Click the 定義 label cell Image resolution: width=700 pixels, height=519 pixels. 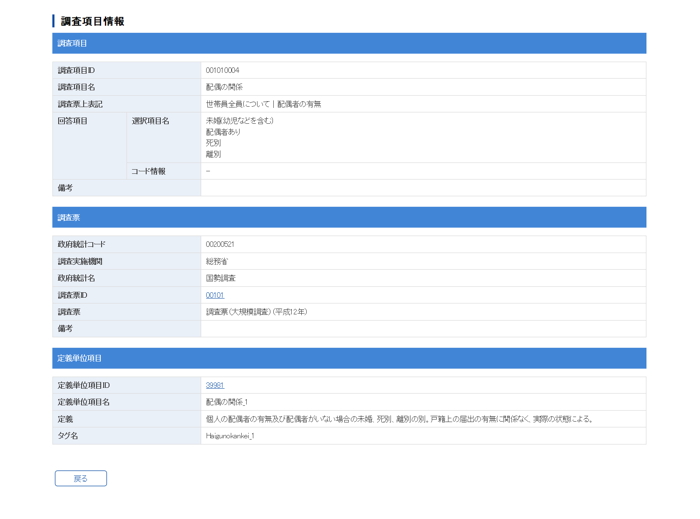127,419
